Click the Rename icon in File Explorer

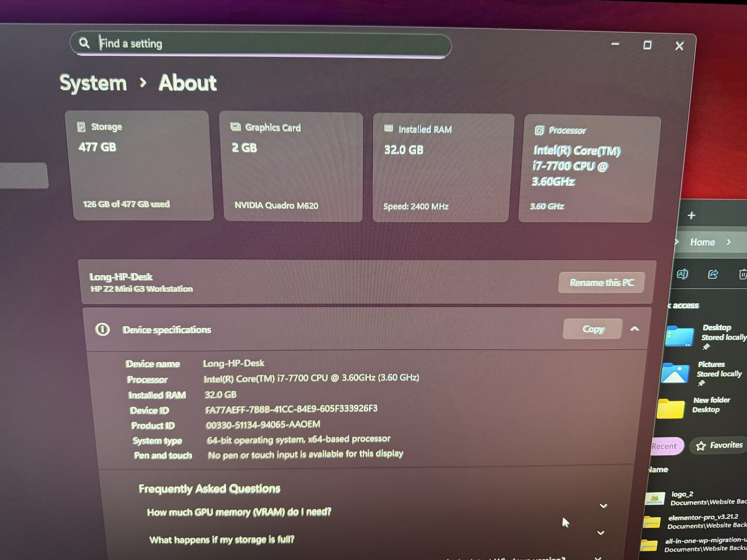click(x=682, y=274)
